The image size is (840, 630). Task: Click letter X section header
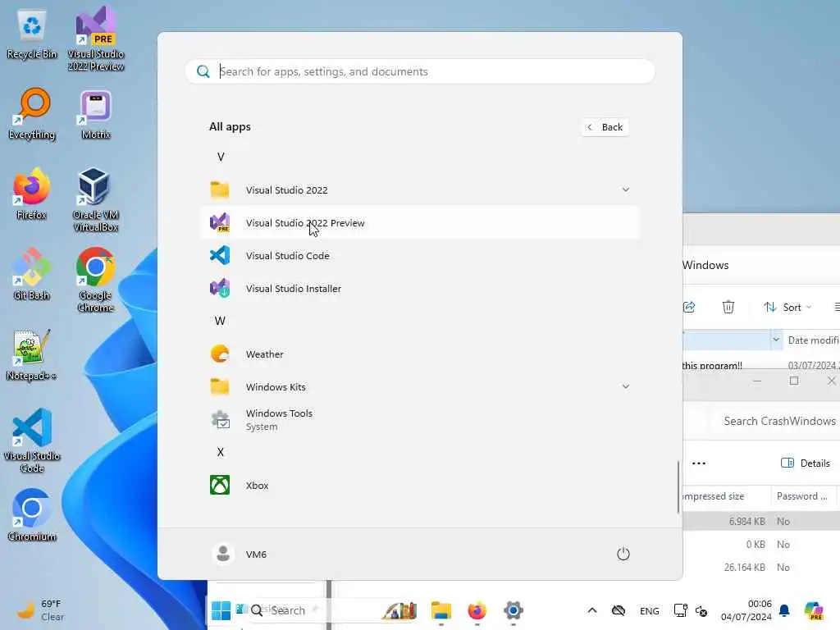tap(220, 452)
